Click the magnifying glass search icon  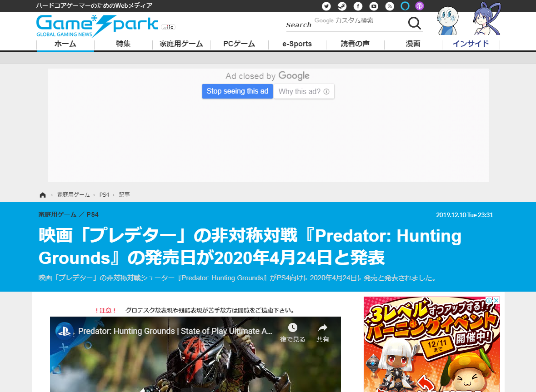(414, 23)
